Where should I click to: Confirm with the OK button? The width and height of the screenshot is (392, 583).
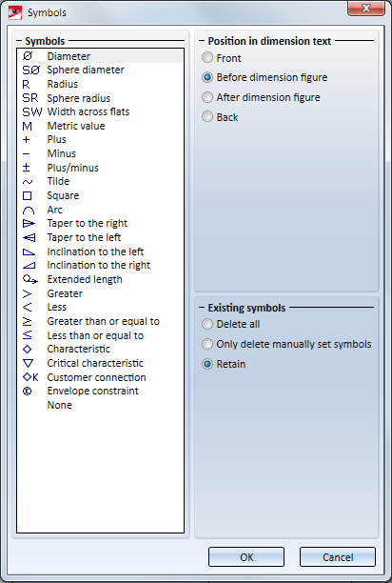(x=246, y=557)
